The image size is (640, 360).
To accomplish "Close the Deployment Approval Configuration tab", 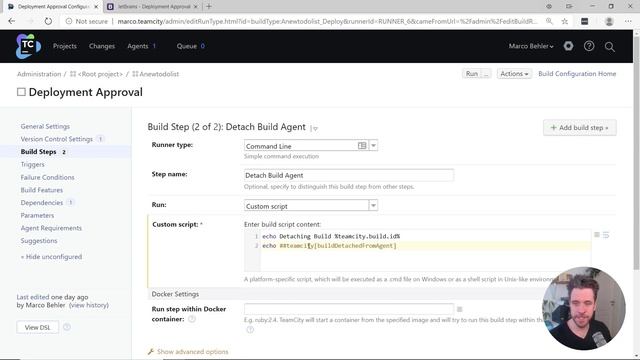I will click(96, 7).
